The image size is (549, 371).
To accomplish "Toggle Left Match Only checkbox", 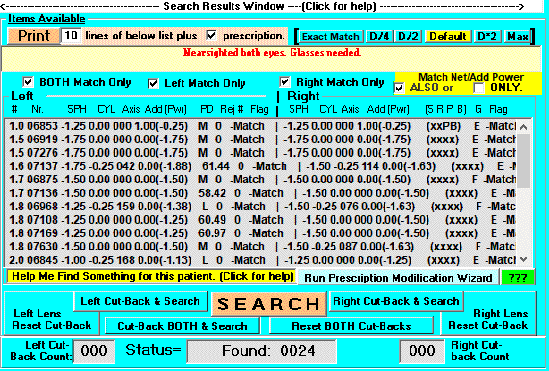I will tap(153, 84).
